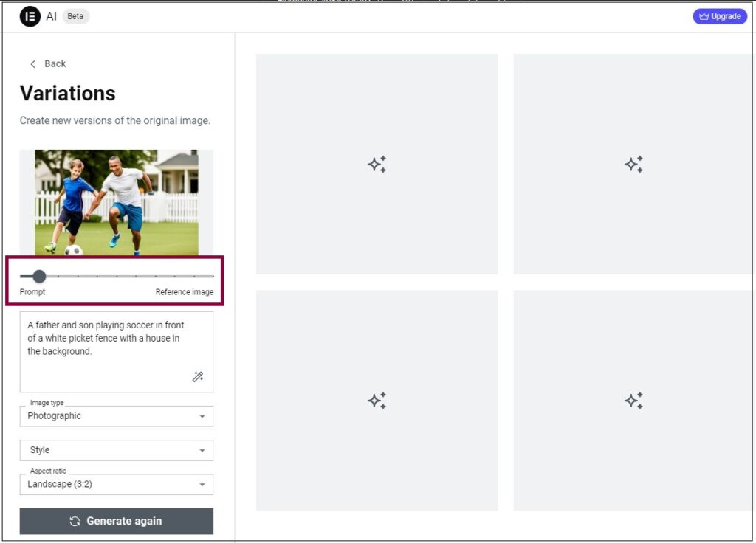This screenshot has height=543, width=756.
Task: Click the Beta badge label
Action: point(75,16)
